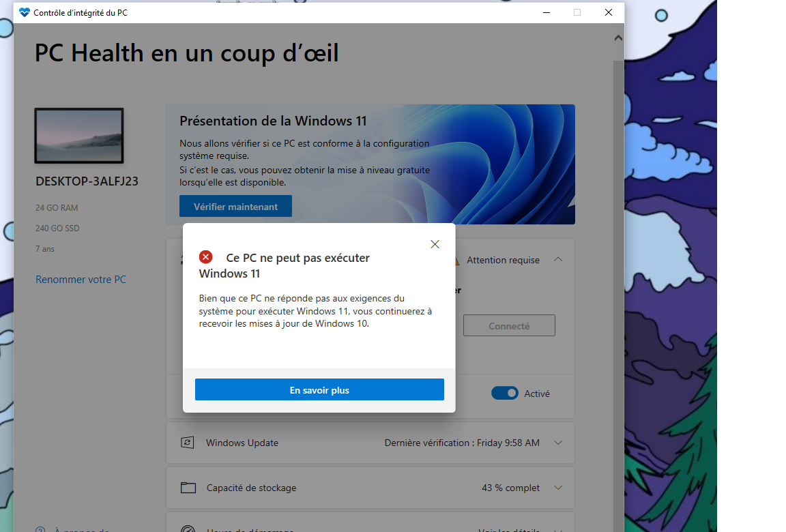This screenshot has width=786, height=532.
Task: Click the PC Health heart app icon
Action: [x=25, y=12]
